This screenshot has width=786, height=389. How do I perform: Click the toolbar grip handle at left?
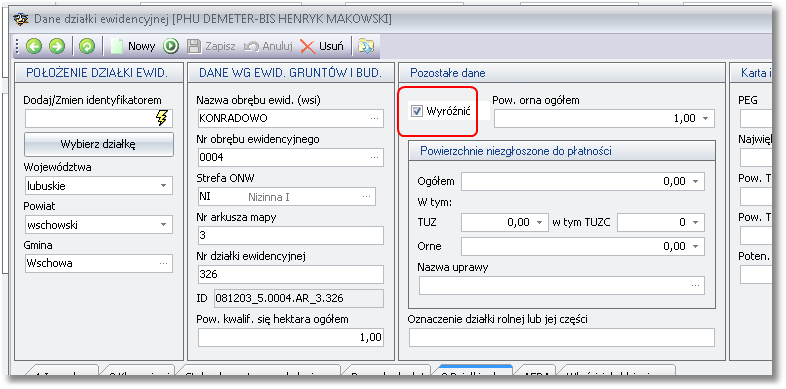click(18, 47)
